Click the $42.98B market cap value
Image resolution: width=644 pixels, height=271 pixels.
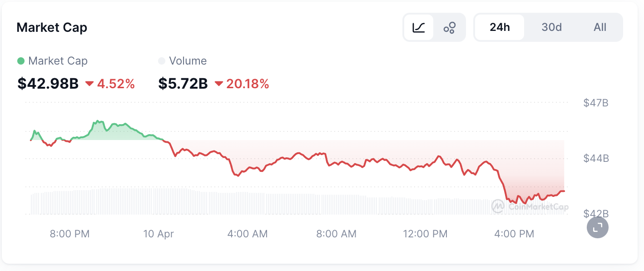click(x=48, y=84)
